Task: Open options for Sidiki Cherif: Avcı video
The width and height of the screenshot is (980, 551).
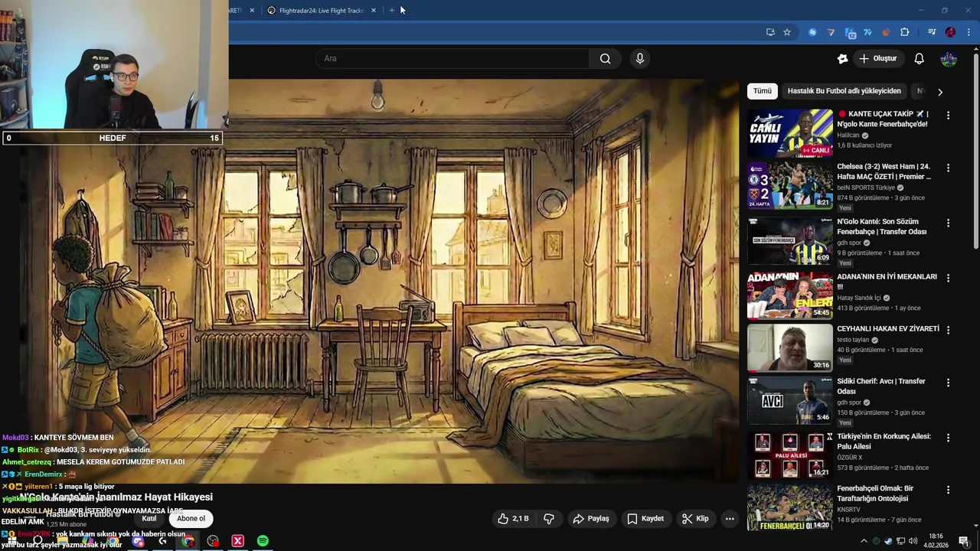Action: point(948,383)
